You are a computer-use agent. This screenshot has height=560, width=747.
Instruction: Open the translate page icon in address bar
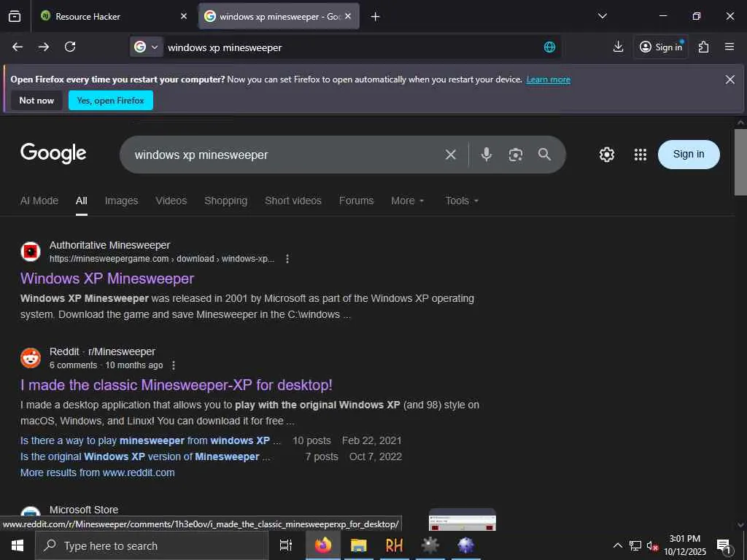click(549, 47)
